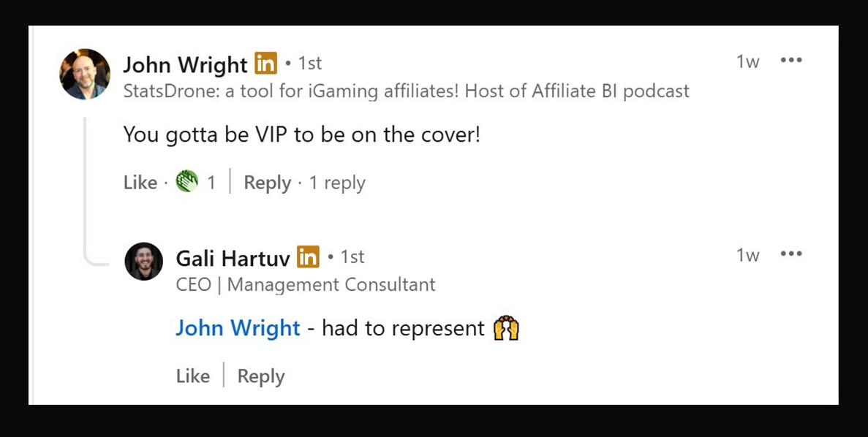The image size is (868, 437).
Task: Open the blue John Wright mention link
Action: click(238, 328)
